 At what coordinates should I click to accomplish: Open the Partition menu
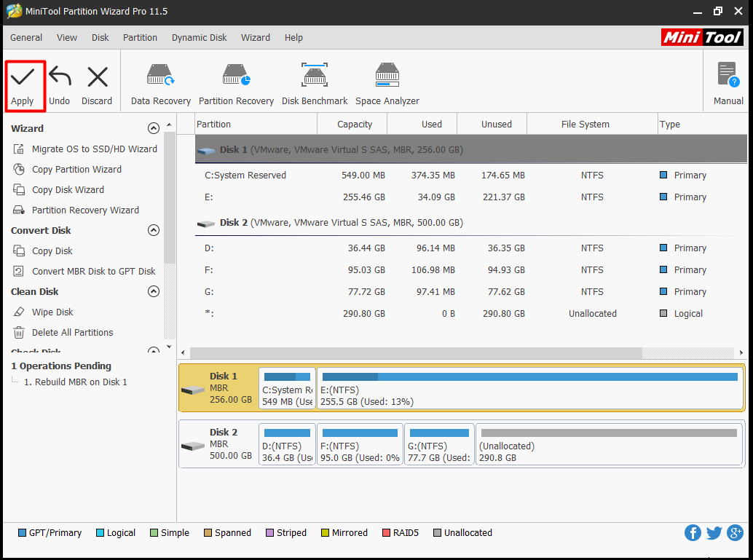click(x=140, y=38)
